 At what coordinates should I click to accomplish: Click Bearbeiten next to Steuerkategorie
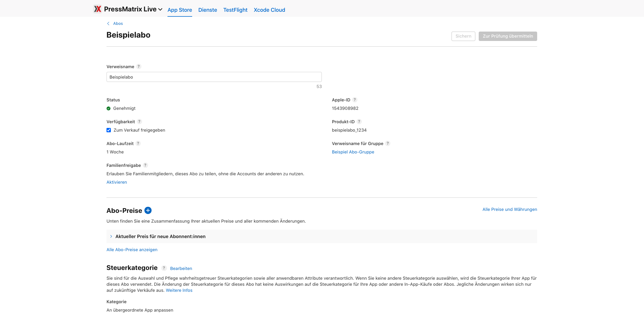coord(181,269)
